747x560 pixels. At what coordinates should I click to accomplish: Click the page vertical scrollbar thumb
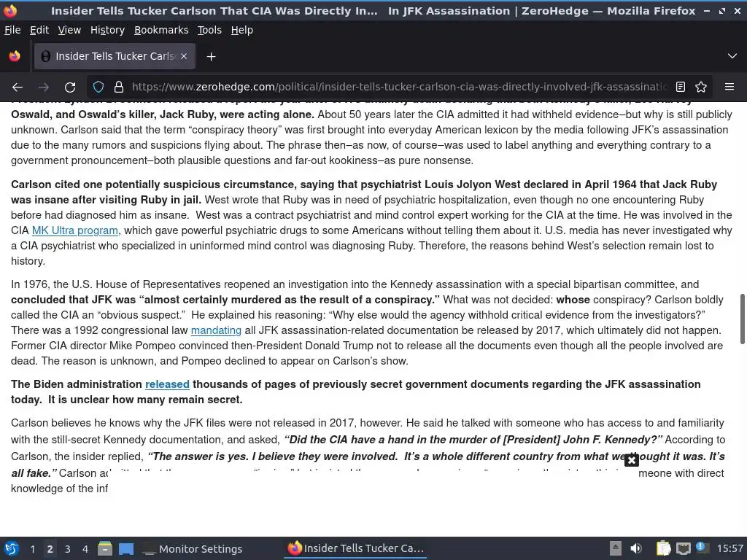tap(742, 319)
